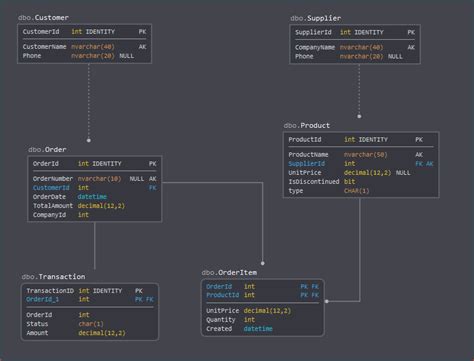The image size is (474, 361).
Task: Select the dbo.Transaction table title
Action: (53, 277)
